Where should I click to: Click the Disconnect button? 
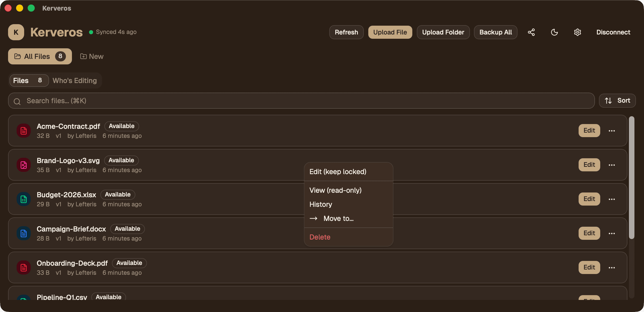pos(613,32)
